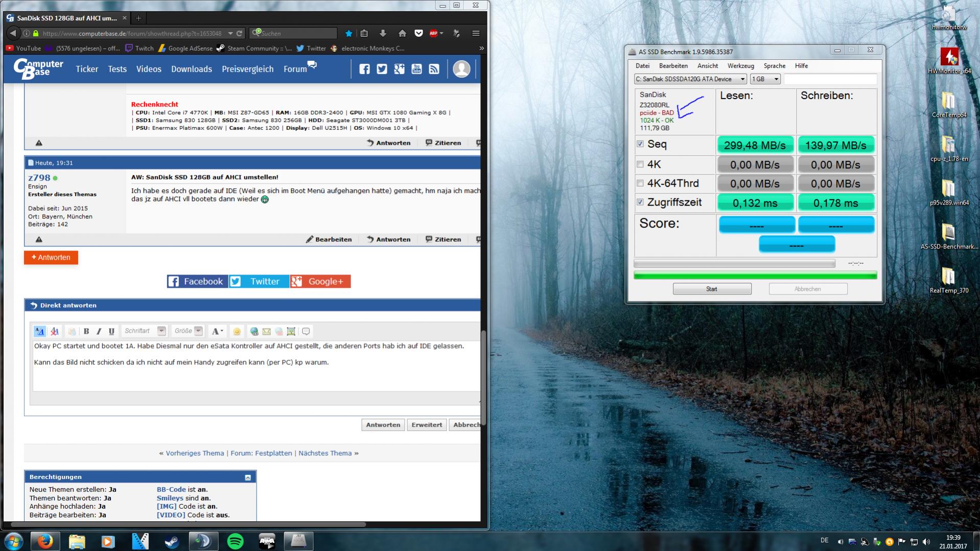Remove text formatting in reply editor
This screenshot has height=551, width=980.
[x=54, y=331]
